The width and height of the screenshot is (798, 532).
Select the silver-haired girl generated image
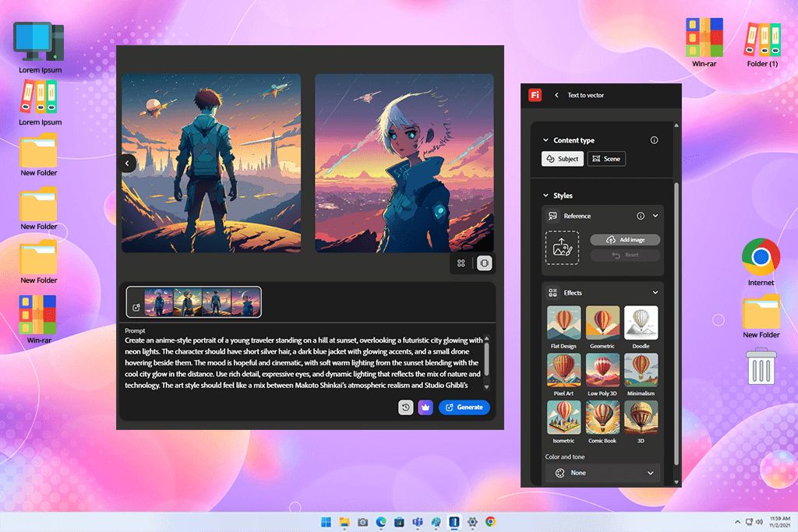pos(404,164)
